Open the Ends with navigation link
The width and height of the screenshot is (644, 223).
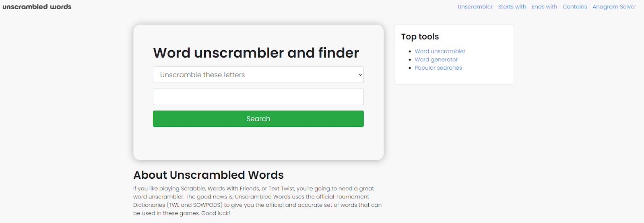[x=544, y=7]
